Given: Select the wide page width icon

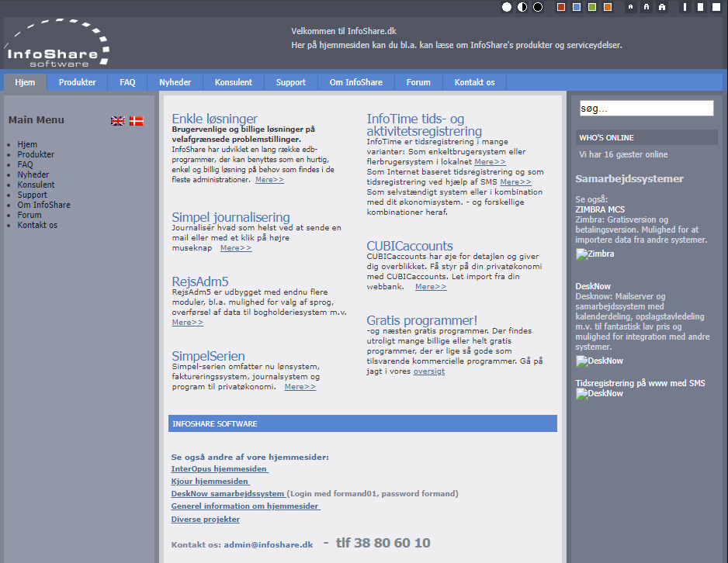Looking at the screenshot, I should click(716, 7).
